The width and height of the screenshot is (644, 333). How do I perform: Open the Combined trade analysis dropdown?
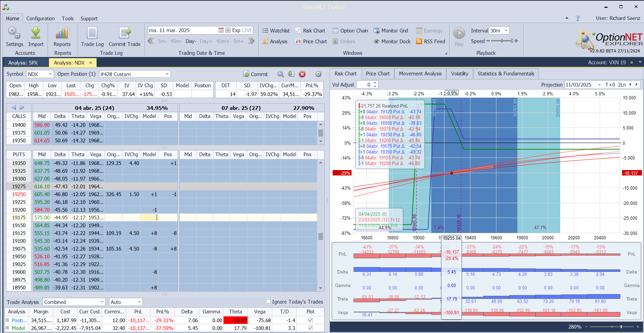(x=102, y=302)
